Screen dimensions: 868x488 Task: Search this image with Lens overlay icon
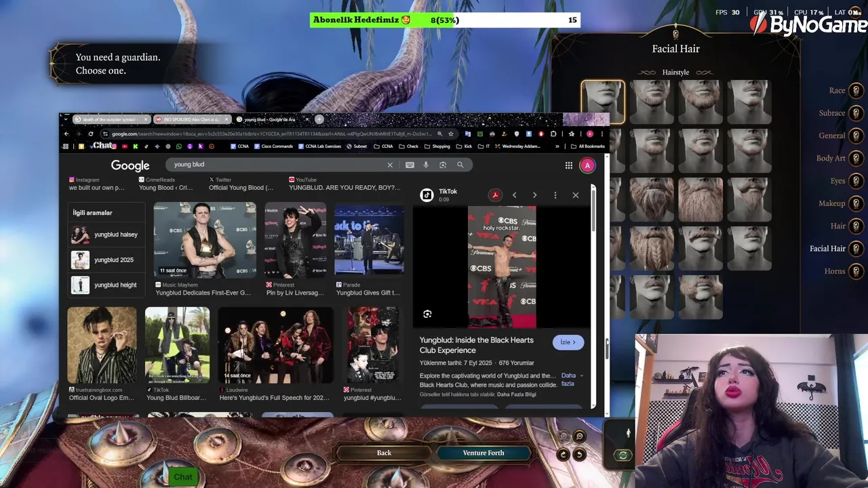click(427, 314)
